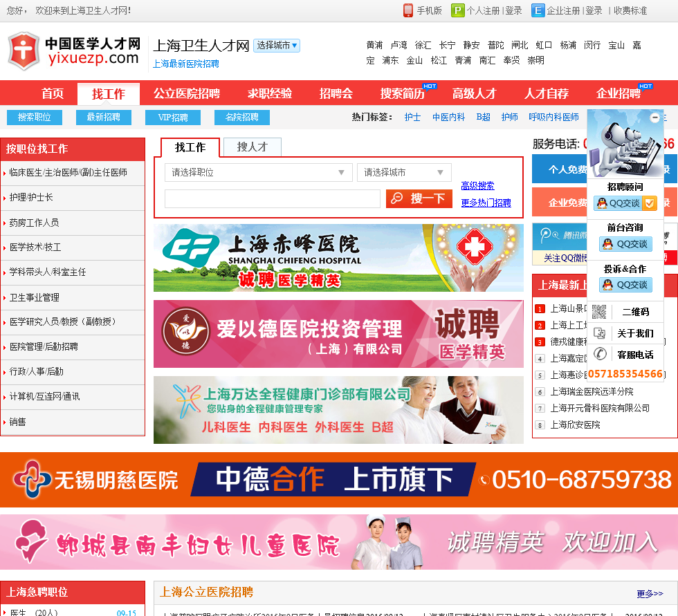The width and height of the screenshot is (678, 616).
Task: Click the magnifier icon on 搜一下 button
Action: 396,198
